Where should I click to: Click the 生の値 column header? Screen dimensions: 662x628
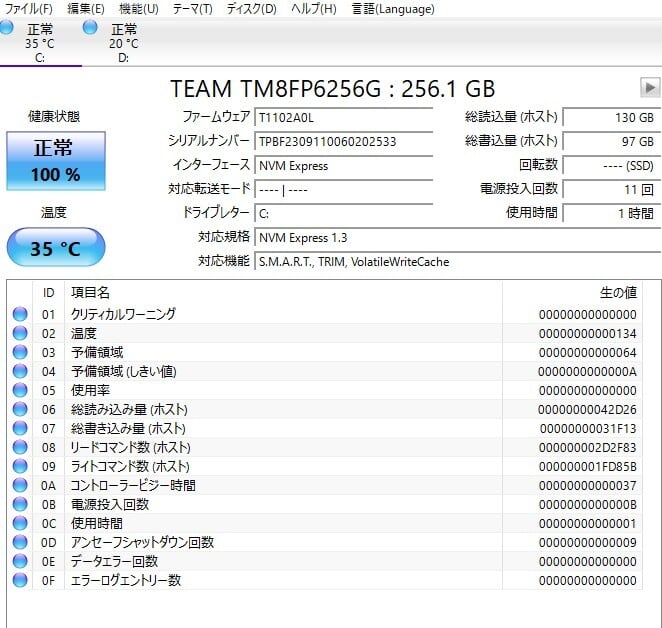pos(572,292)
